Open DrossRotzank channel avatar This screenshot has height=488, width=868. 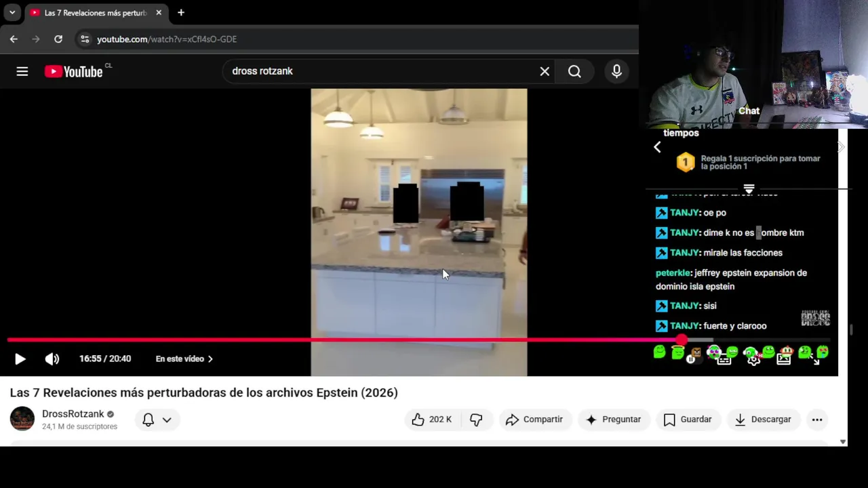[x=22, y=419]
